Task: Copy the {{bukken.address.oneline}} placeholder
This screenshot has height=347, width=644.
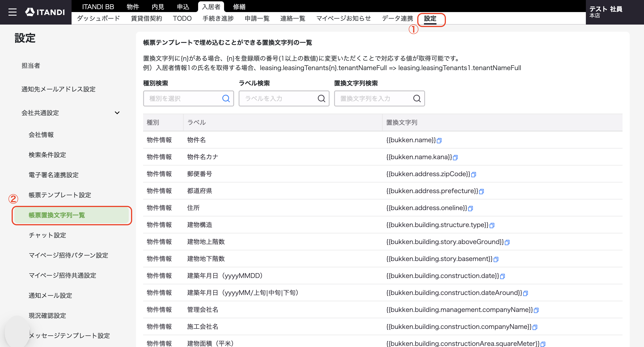Action: [470, 209]
